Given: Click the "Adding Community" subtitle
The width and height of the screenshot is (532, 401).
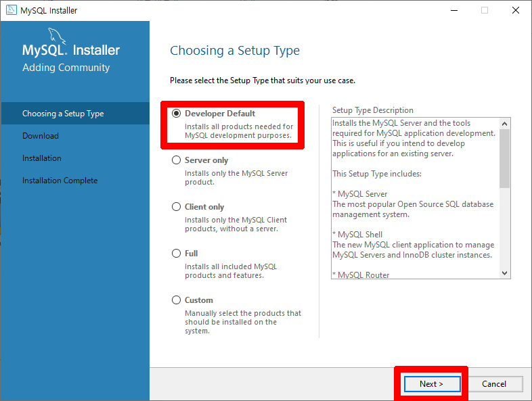Looking at the screenshot, I should coord(66,68).
